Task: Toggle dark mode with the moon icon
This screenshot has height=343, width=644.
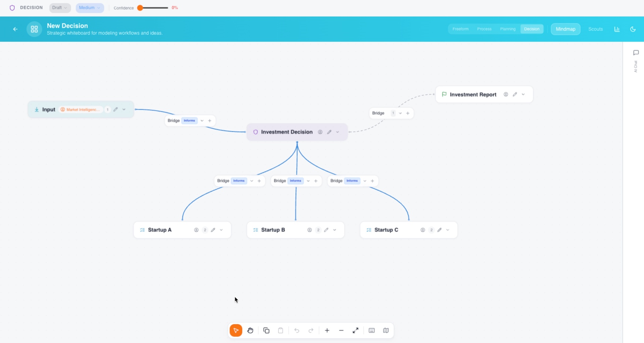Action: (x=633, y=29)
